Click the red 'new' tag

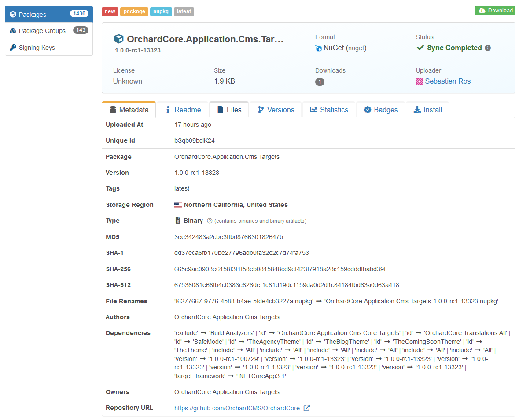coord(110,11)
